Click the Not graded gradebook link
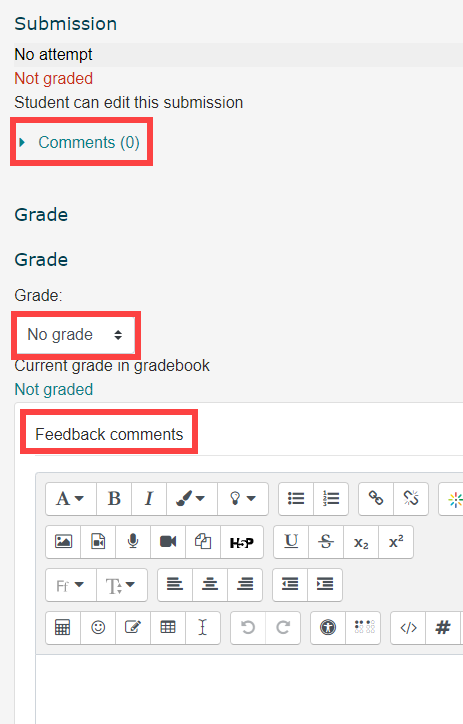The width and height of the screenshot is (463, 724). coord(54,389)
